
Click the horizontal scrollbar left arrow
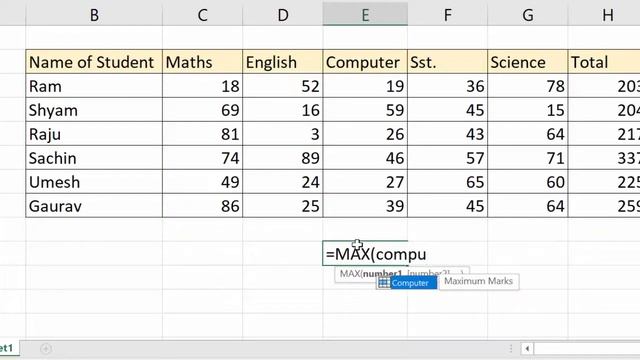527,349
